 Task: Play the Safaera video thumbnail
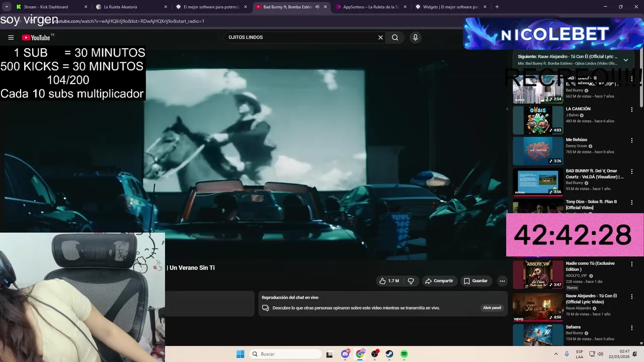pyautogui.click(x=538, y=335)
